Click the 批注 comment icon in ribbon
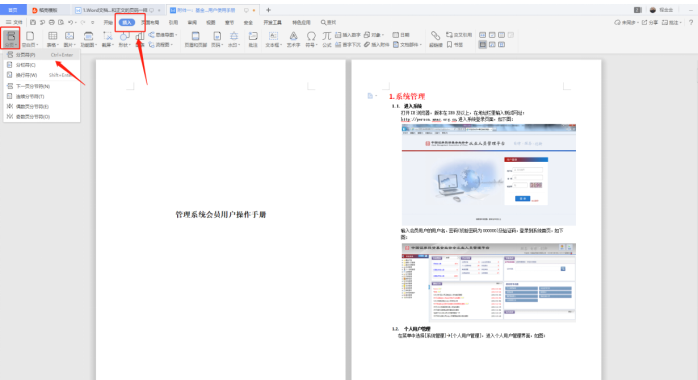This screenshot has width=698, height=380. (x=253, y=39)
